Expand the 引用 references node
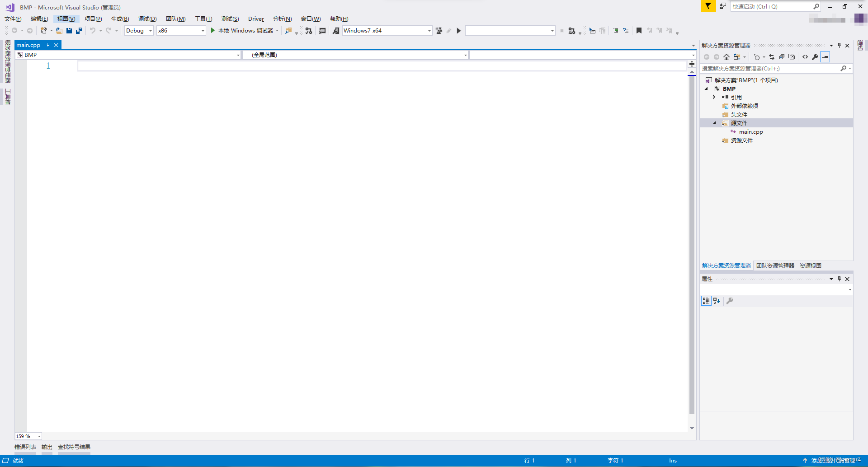The height and width of the screenshot is (467, 868). (714, 97)
